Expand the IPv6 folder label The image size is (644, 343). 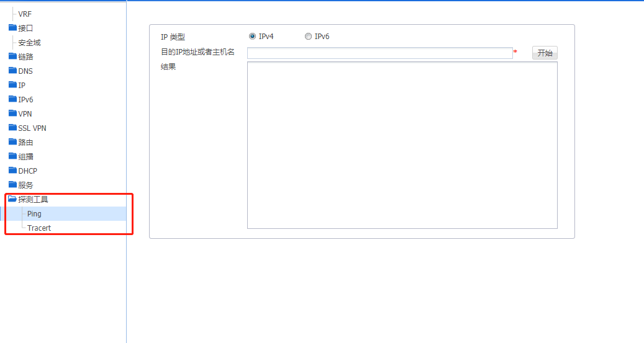(x=25, y=100)
